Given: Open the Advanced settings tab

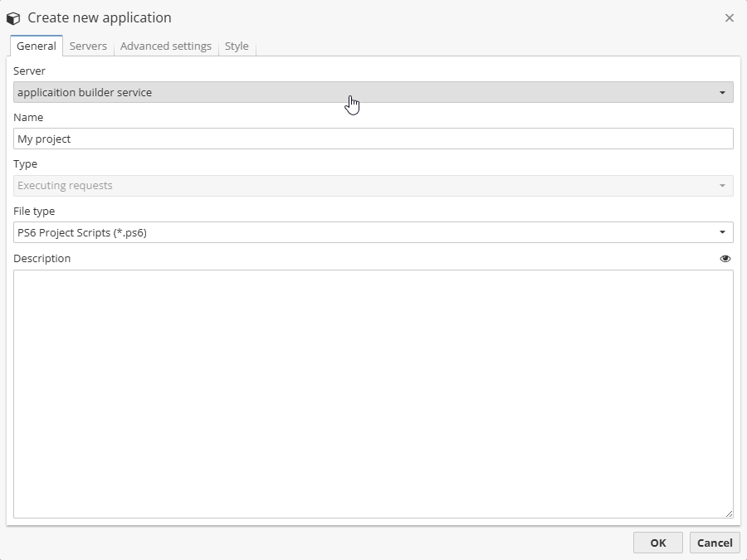Looking at the screenshot, I should pos(166,46).
